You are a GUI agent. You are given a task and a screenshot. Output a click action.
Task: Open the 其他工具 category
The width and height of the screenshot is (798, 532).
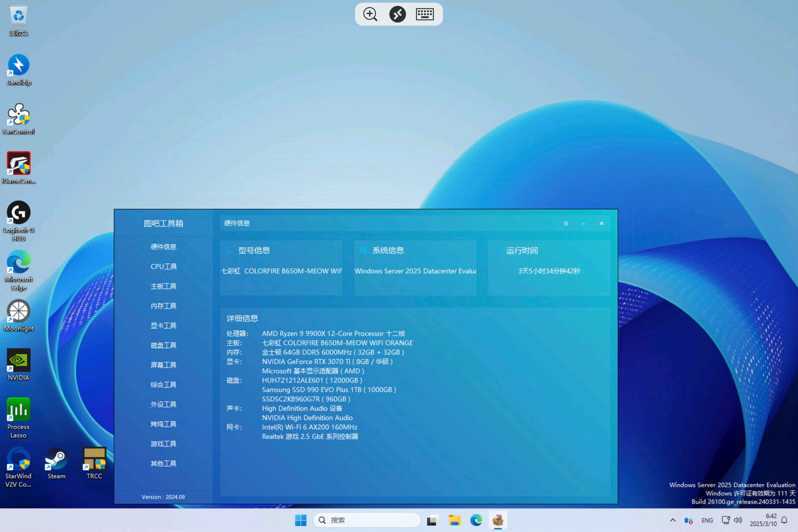point(164,464)
